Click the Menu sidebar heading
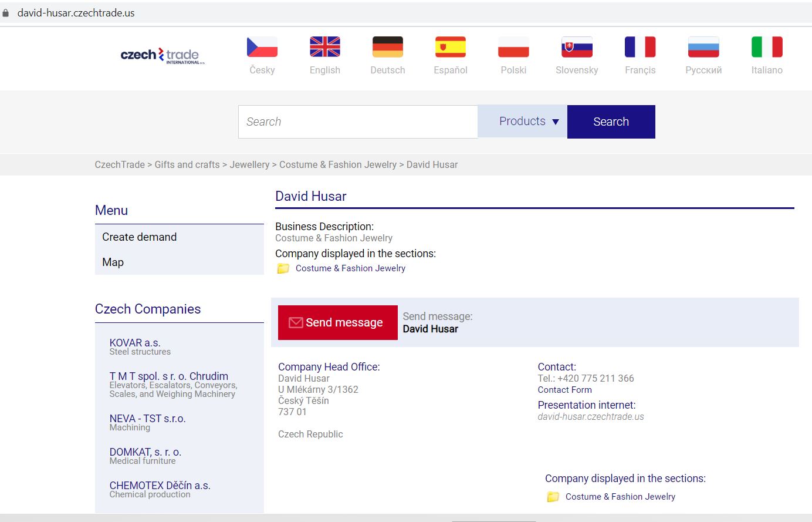This screenshot has height=522, width=812. (111, 210)
